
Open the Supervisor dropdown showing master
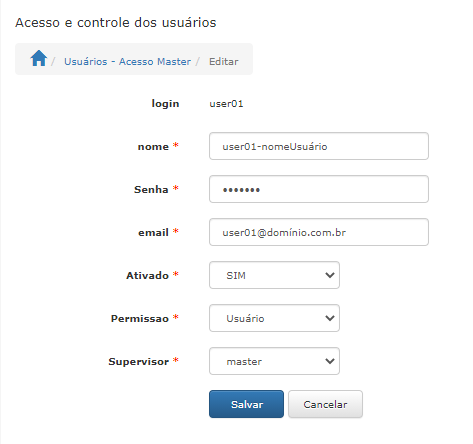click(x=274, y=361)
